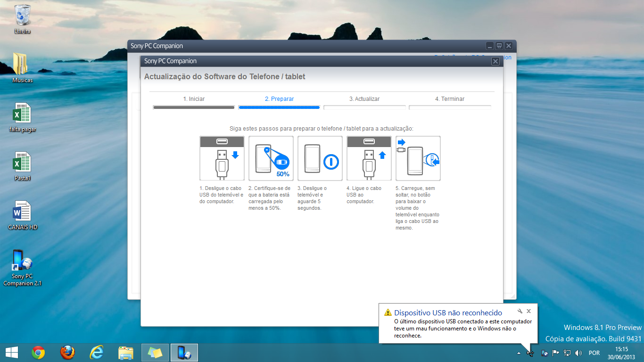
Task: Launch Google Chrome from taskbar
Action: [38, 352]
